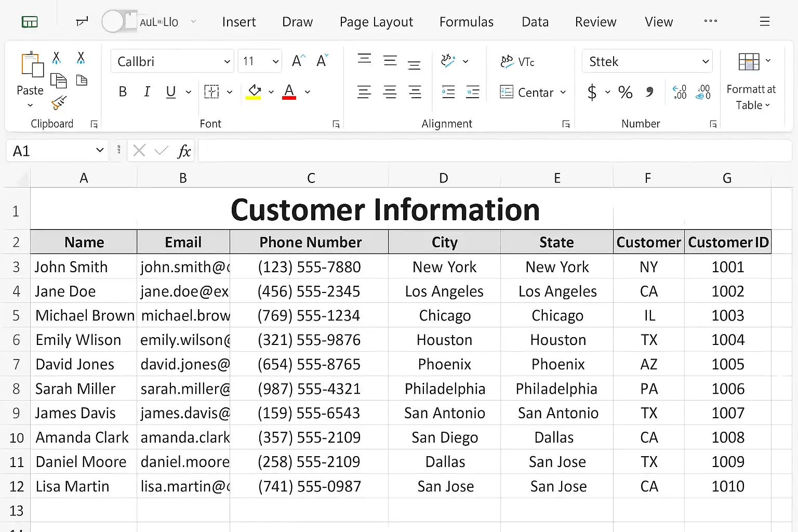Screen dimensions: 798x532
Task: Switch to the Page Layout tab
Action: tap(376, 22)
